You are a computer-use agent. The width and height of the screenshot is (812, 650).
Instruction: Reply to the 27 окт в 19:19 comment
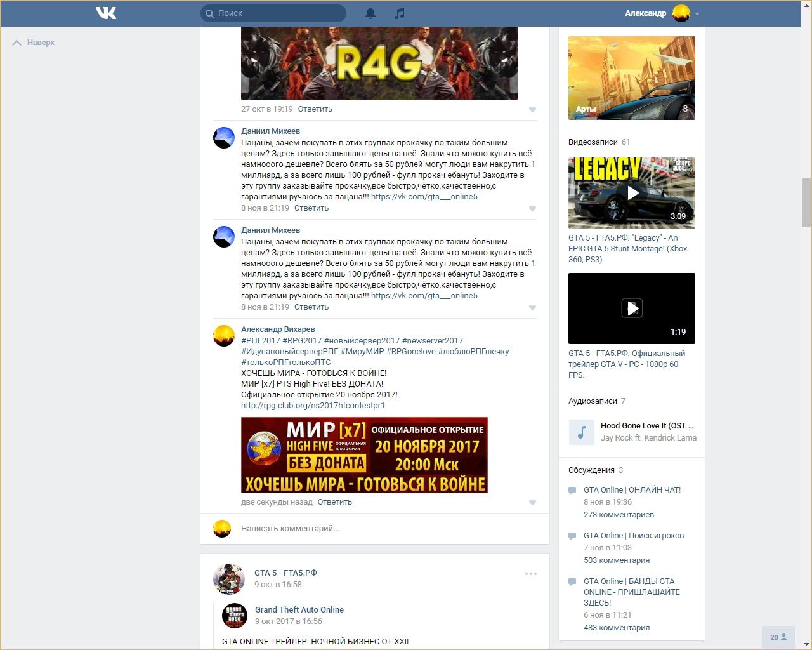[x=315, y=109]
